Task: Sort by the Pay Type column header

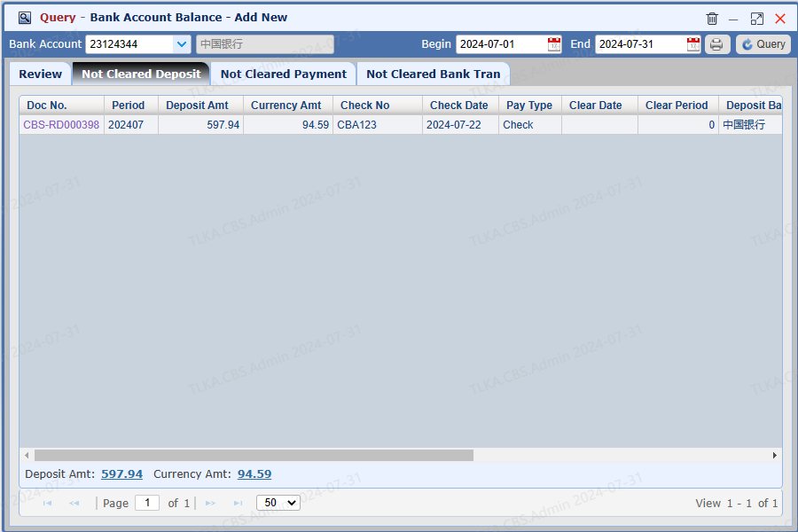Action: 530,106
